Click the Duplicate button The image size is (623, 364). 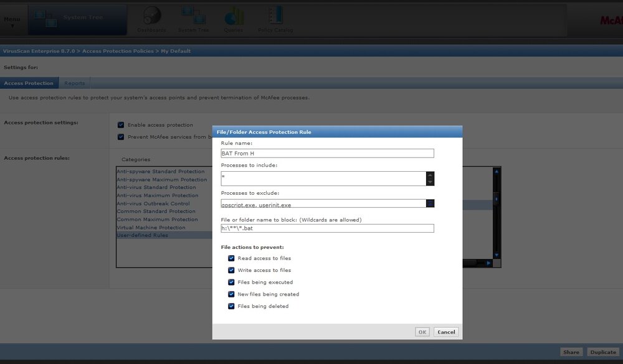pos(603,352)
